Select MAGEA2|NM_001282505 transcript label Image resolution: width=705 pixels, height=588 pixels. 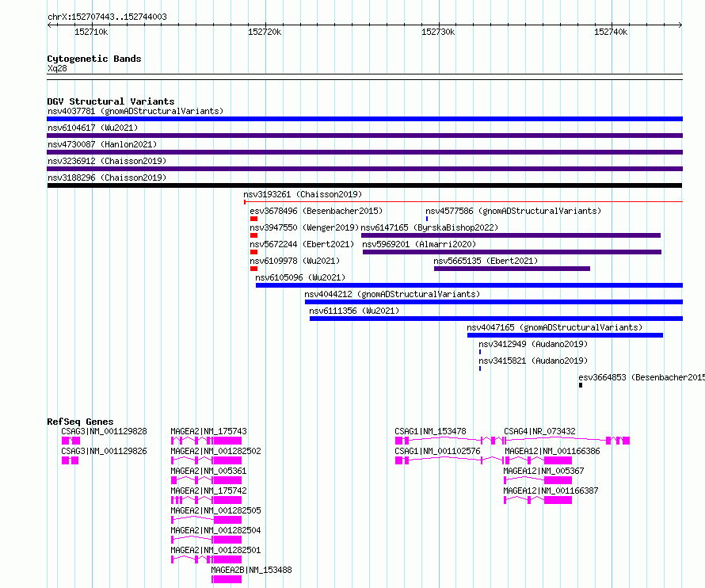click(215, 510)
